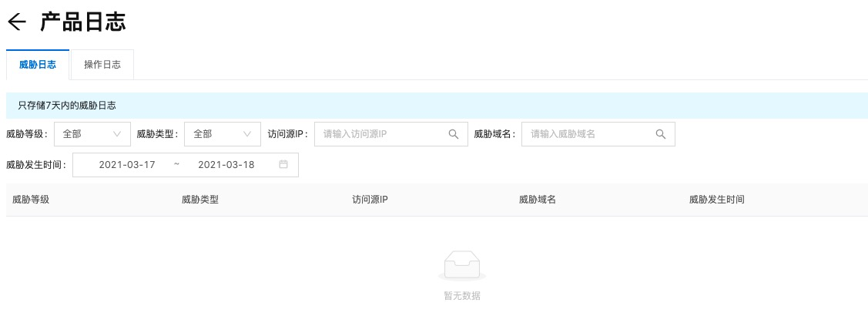Click the 只存储7天内的威胁日志 notice text

pyautogui.click(x=67, y=106)
